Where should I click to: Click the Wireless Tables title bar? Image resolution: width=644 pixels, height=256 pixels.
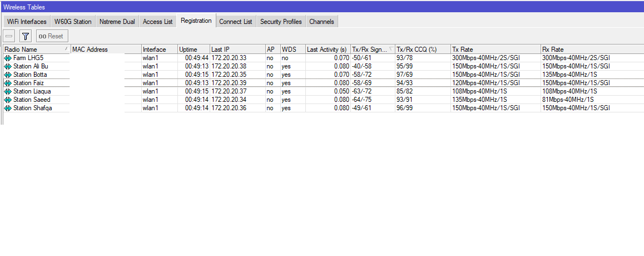point(322,7)
